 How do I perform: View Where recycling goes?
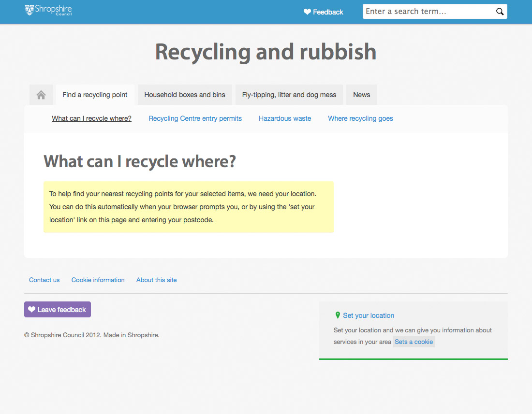[360, 118]
